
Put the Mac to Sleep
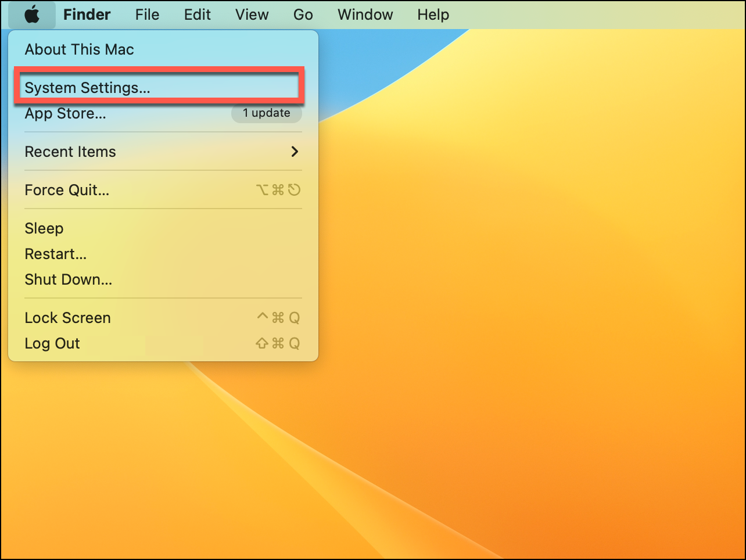click(x=163, y=228)
